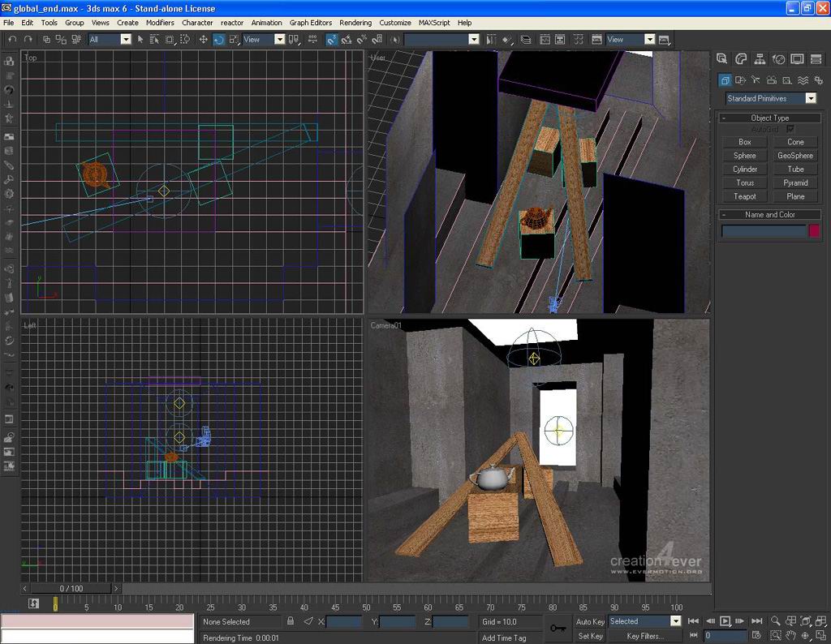Toggle the selection lock padlock
The height and width of the screenshot is (644, 831).
291,621
